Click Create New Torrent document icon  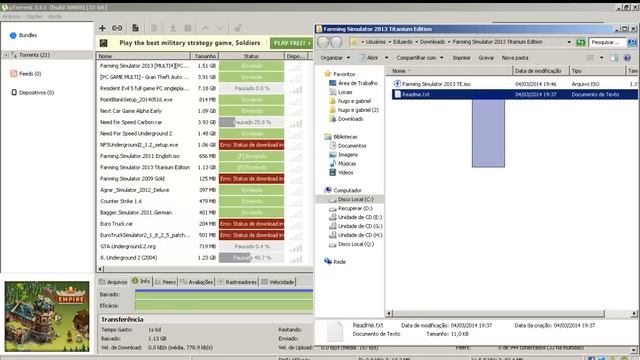click(135, 28)
